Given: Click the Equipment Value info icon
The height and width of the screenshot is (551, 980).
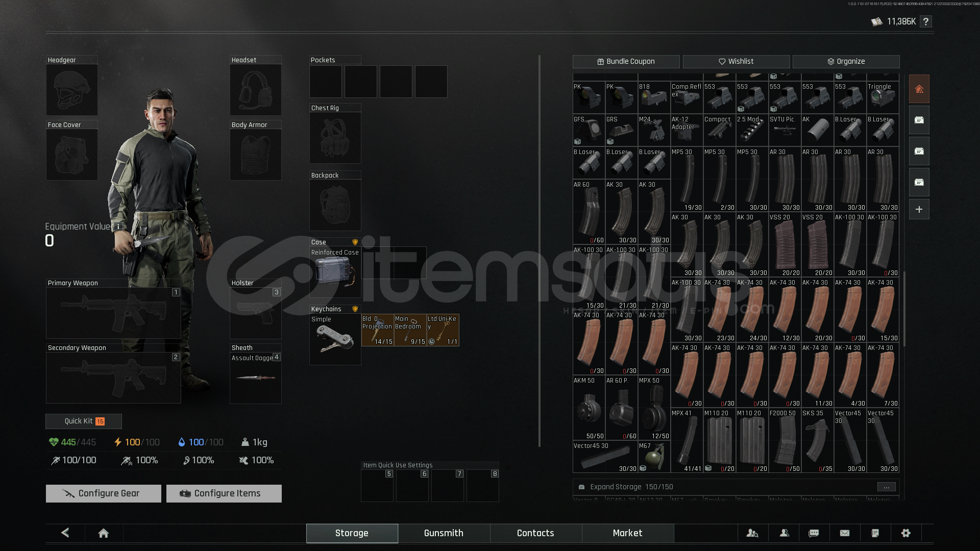Looking at the screenshot, I should (x=118, y=227).
